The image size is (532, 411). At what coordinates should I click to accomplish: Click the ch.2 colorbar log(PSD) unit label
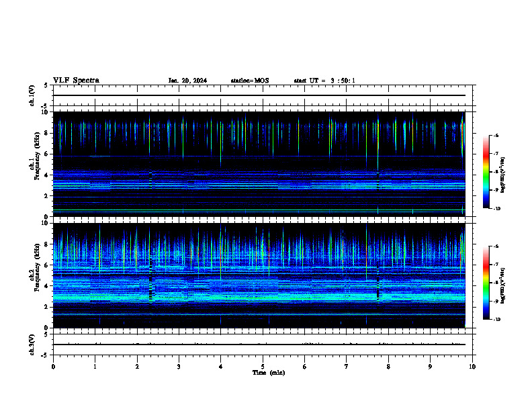(x=503, y=285)
